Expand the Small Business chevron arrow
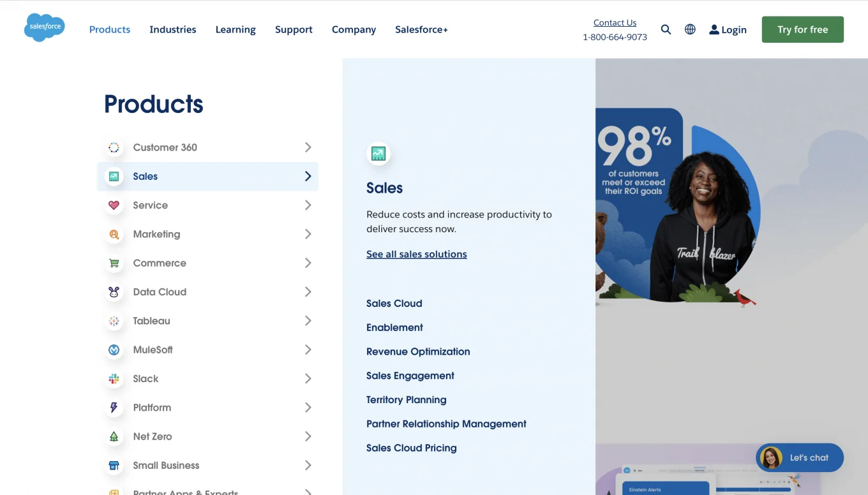868x495 pixels. (308, 466)
